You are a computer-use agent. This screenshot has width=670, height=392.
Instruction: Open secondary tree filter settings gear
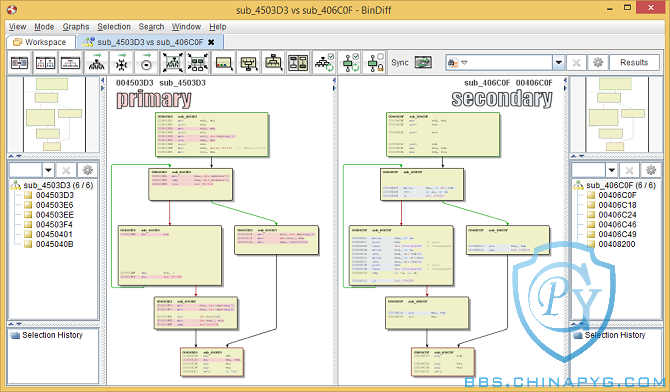pyautogui.click(x=651, y=170)
